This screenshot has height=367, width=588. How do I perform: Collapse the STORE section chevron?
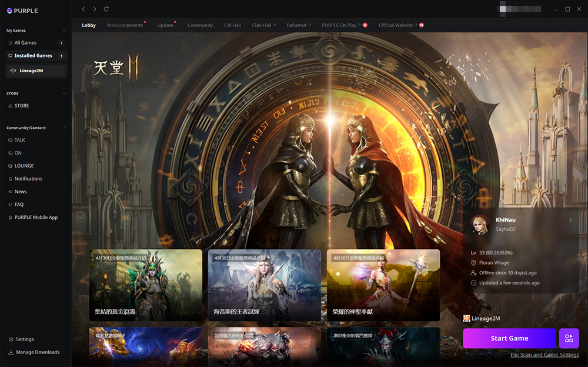[x=64, y=94]
